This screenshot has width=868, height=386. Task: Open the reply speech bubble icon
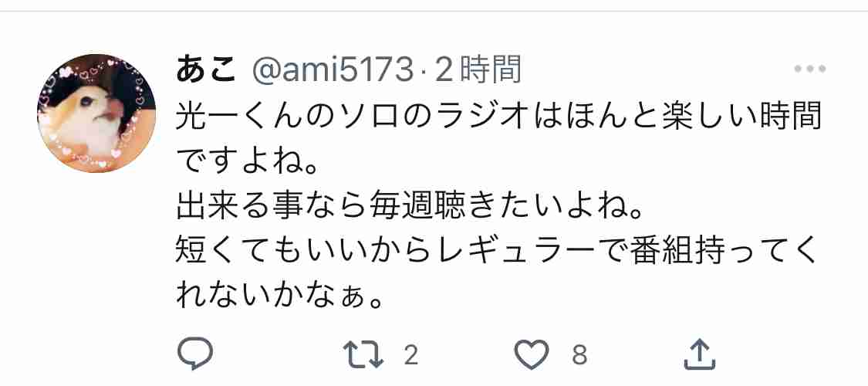(x=195, y=354)
